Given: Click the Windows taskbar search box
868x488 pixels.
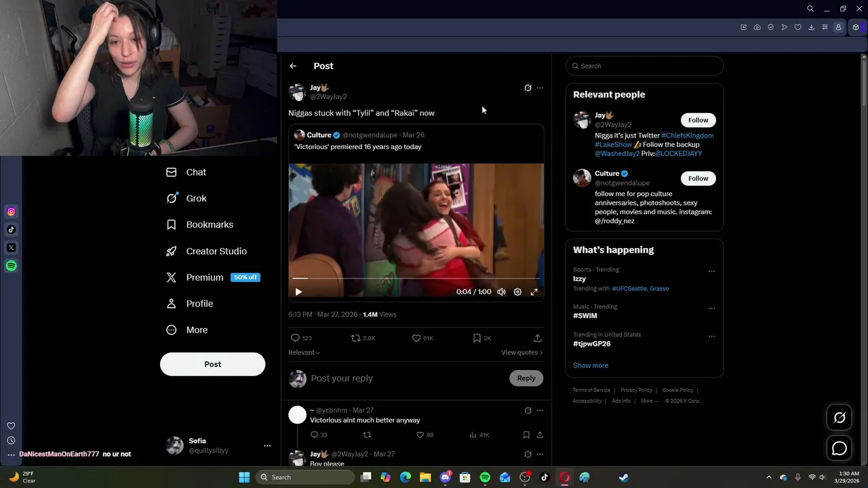Looking at the screenshot, I should 306,477.
